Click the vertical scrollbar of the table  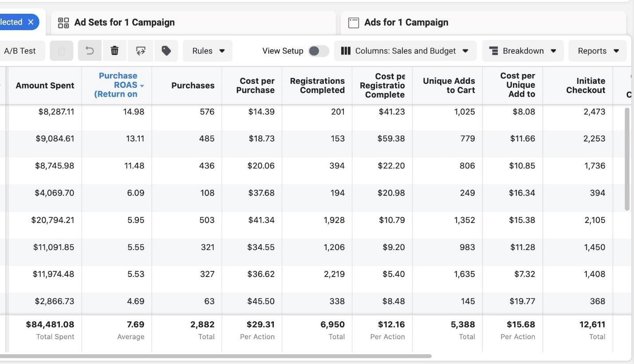pyautogui.click(x=627, y=159)
